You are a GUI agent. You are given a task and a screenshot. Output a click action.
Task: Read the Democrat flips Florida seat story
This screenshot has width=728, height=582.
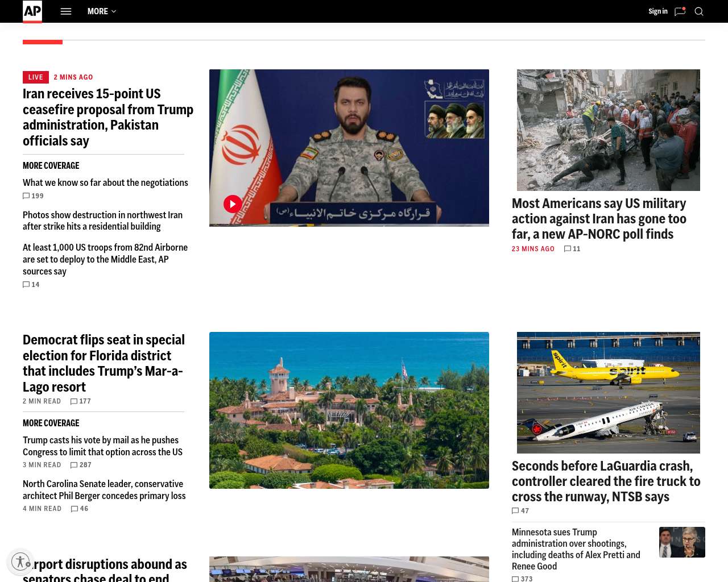click(104, 363)
